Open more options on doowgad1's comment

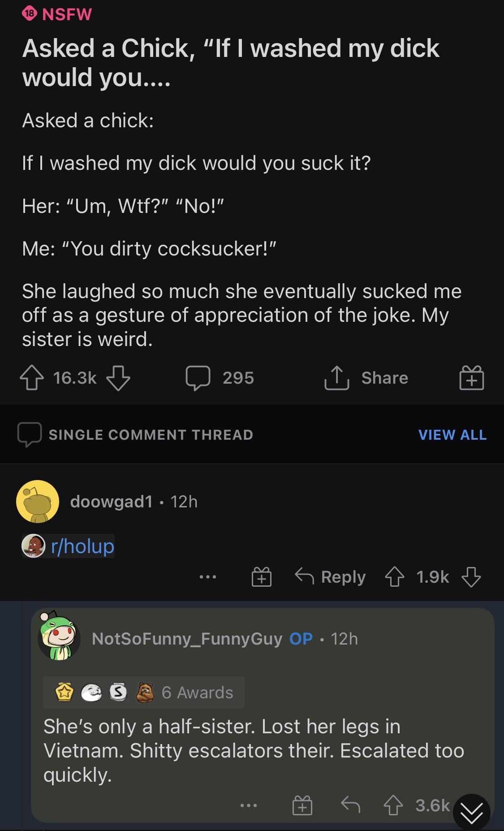tap(208, 577)
